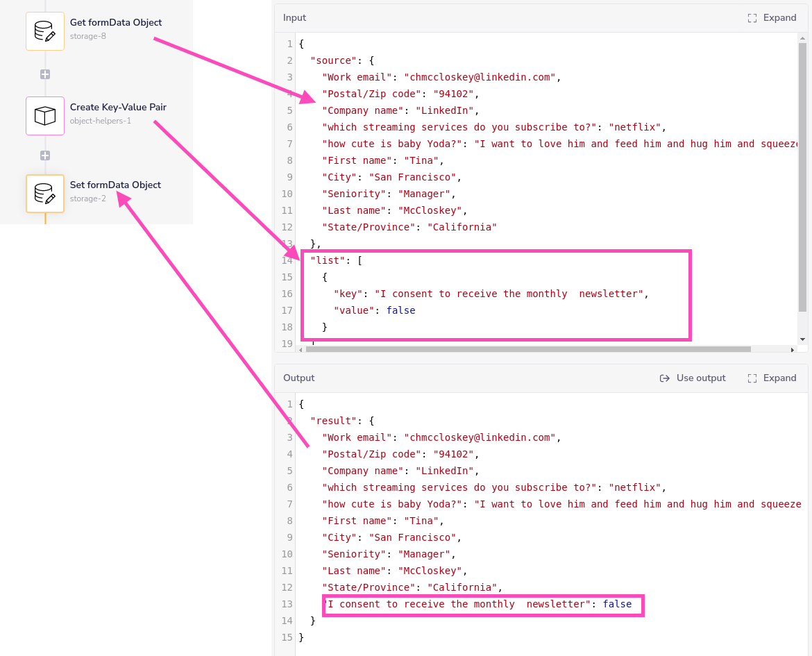Click the Input panel scroll-right arrow
Viewport: 812px width, 656px height.
793,350
